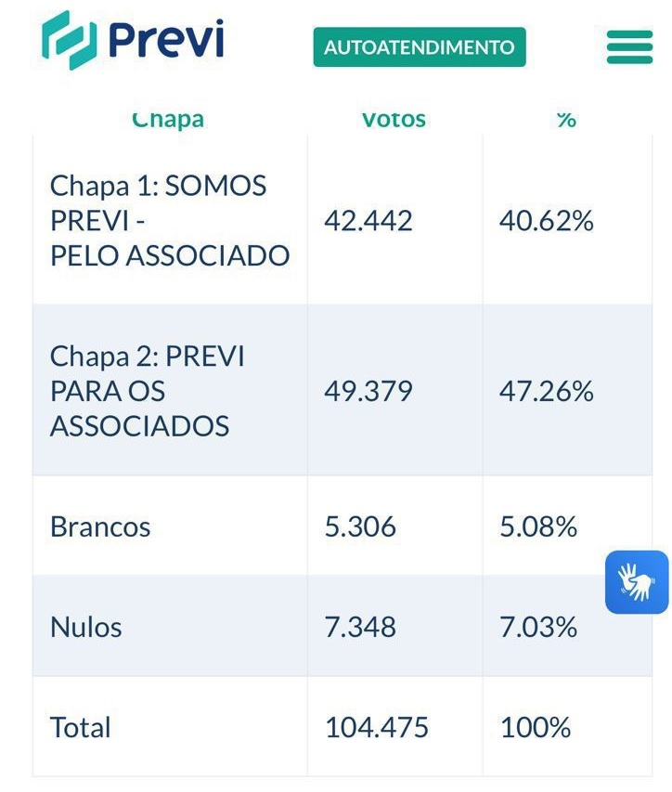Click the percent column header
This screenshot has width=672, height=792.
point(566,121)
